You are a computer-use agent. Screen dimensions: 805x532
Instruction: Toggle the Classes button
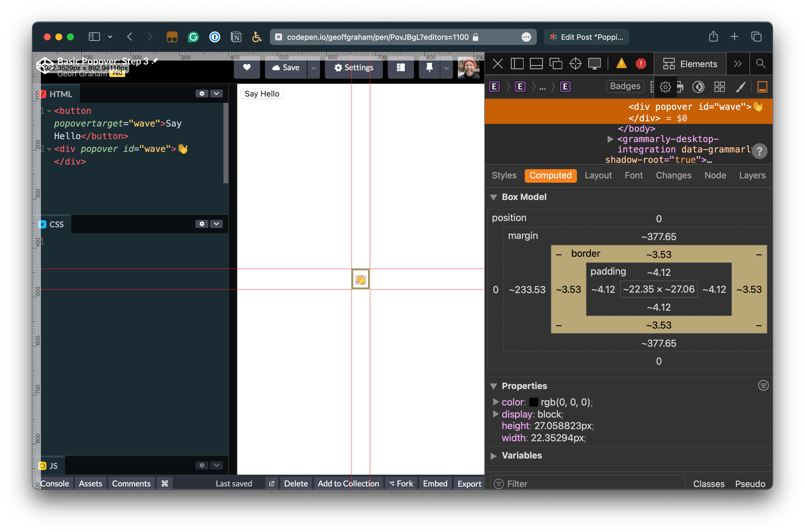tap(708, 484)
